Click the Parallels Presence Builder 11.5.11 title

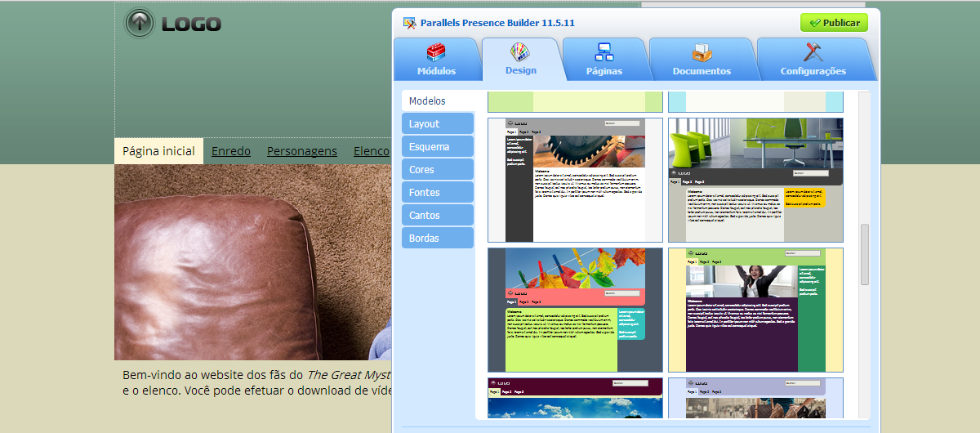coord(497,23)
